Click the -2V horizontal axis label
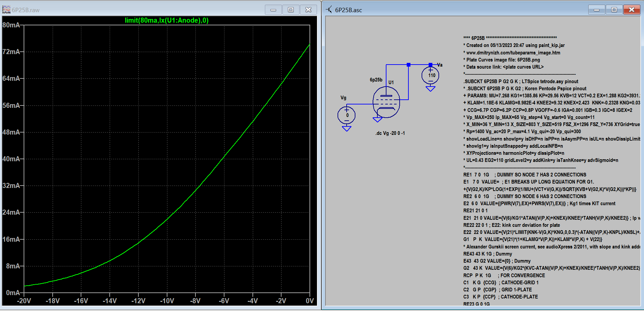 tap(281, 301)
